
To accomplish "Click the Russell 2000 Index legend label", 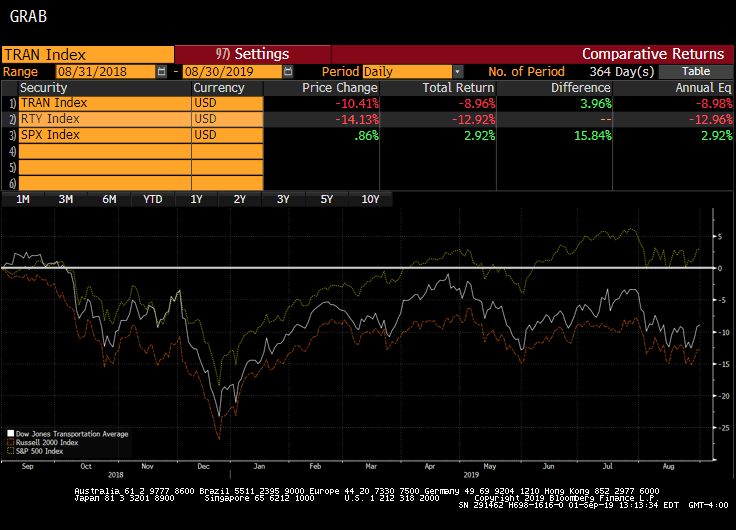I will [x=47, y=443].
